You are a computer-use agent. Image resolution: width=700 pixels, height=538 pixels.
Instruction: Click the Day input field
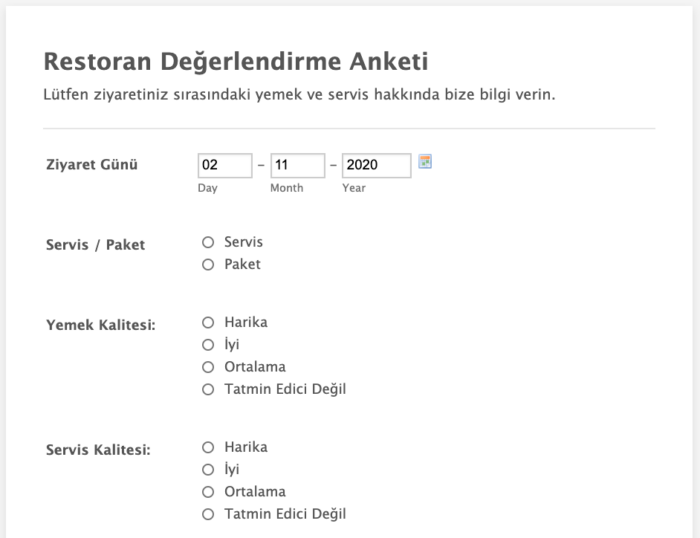[225, 165]
